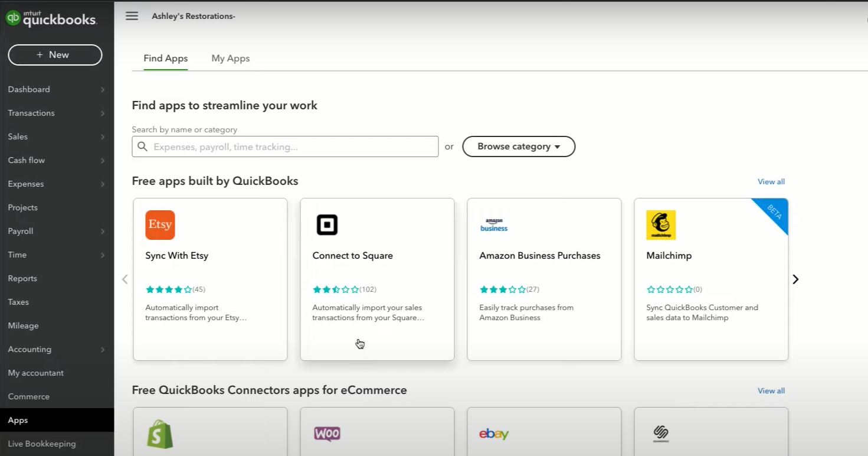
Task: Click the Shopify logo icon
Action: tap(160, 434)
